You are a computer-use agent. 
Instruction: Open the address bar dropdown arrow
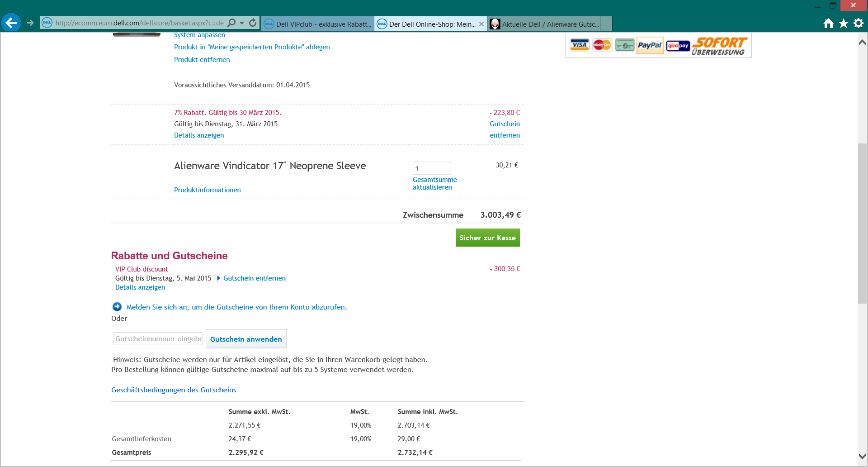coord(242,23)
